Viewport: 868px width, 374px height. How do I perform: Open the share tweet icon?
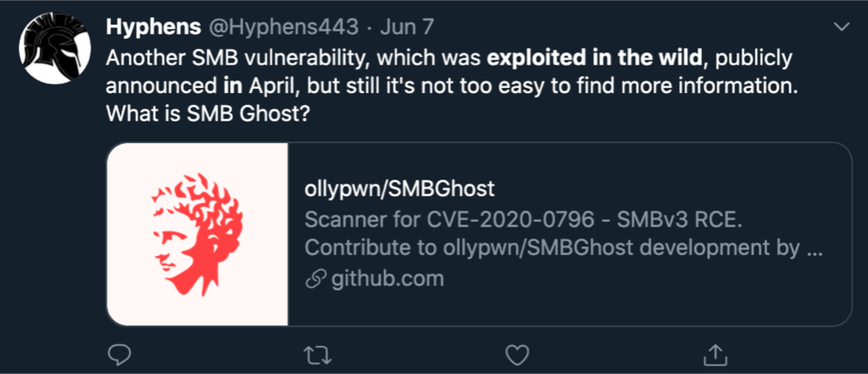tap(715, 355)
